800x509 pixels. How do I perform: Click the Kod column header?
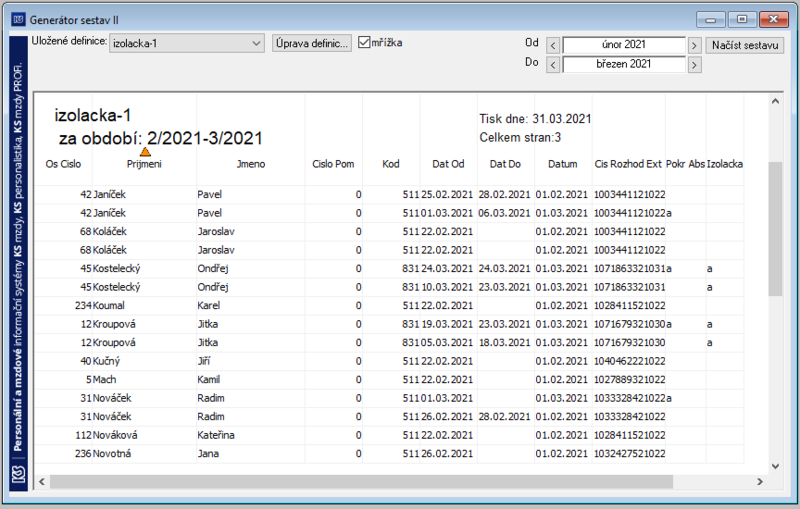(x=391, y=164)
